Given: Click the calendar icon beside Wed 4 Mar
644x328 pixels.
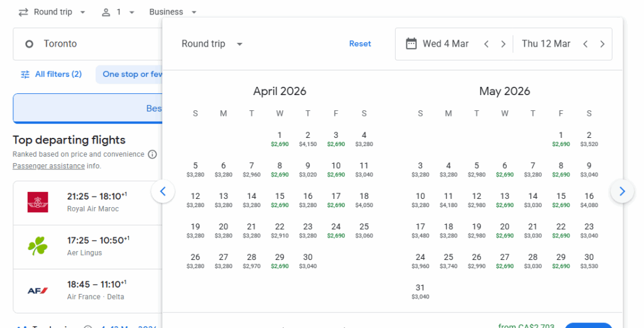Looking at the screenshot, I should click(411, 44).
